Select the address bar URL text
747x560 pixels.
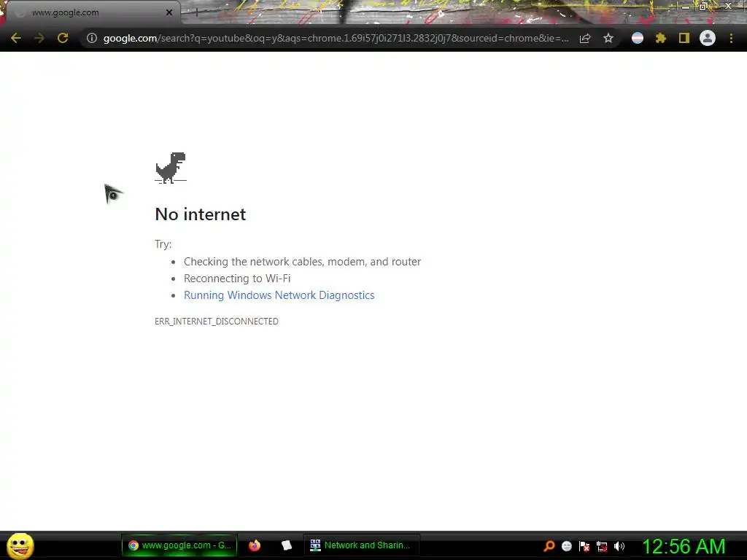(x=336, y=38)
